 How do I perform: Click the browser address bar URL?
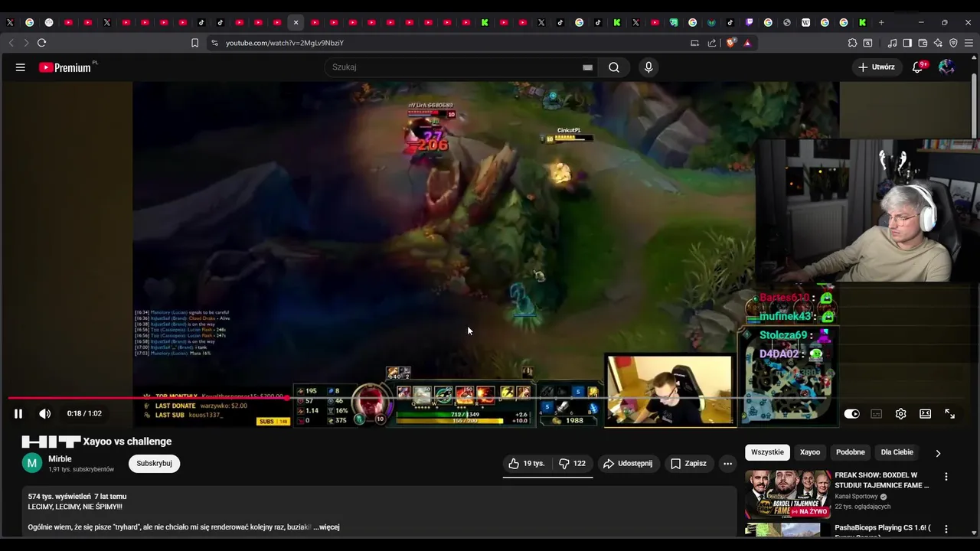[x=285, y=43]
